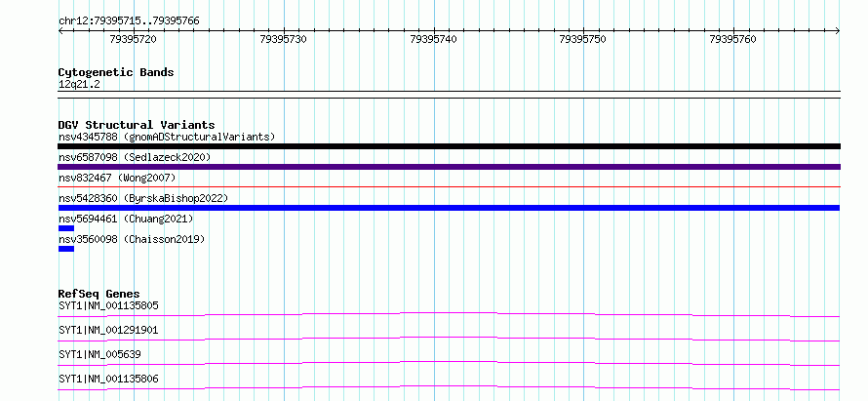Click ruler position 79395750

(x=583, y=39)
